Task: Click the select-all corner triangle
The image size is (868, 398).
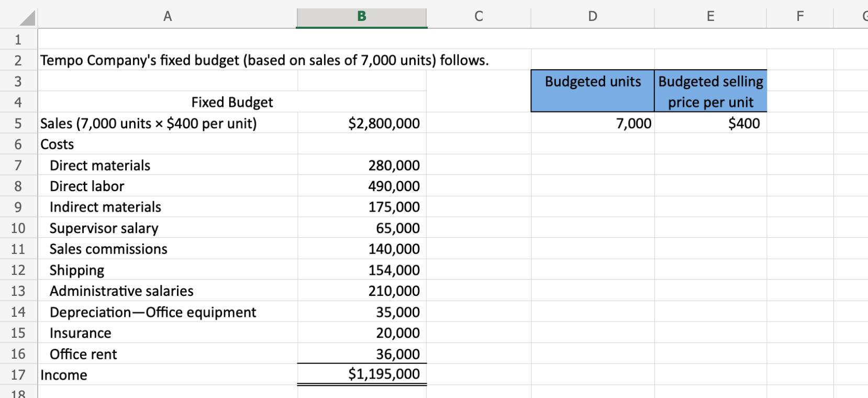Action: [x=27, y=18]
